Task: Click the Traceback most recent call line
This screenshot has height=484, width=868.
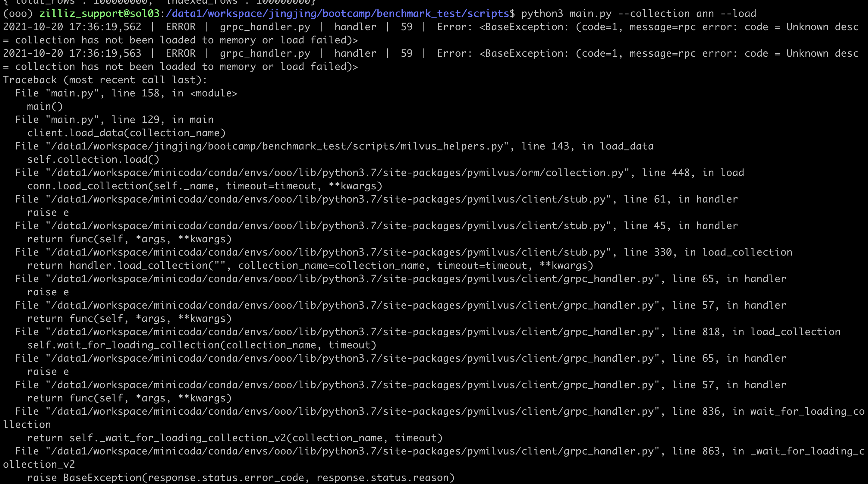Action: (x=105, y=80)
